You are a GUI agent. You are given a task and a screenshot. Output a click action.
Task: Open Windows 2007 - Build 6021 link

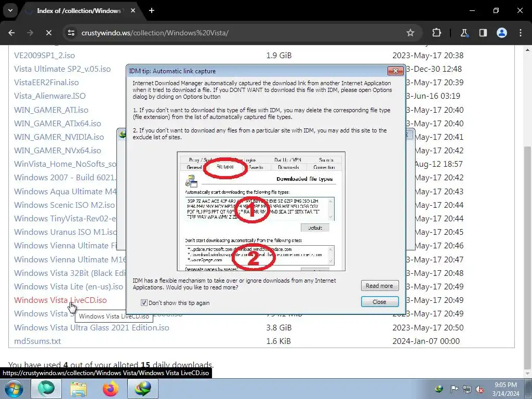tap(65, 178)
